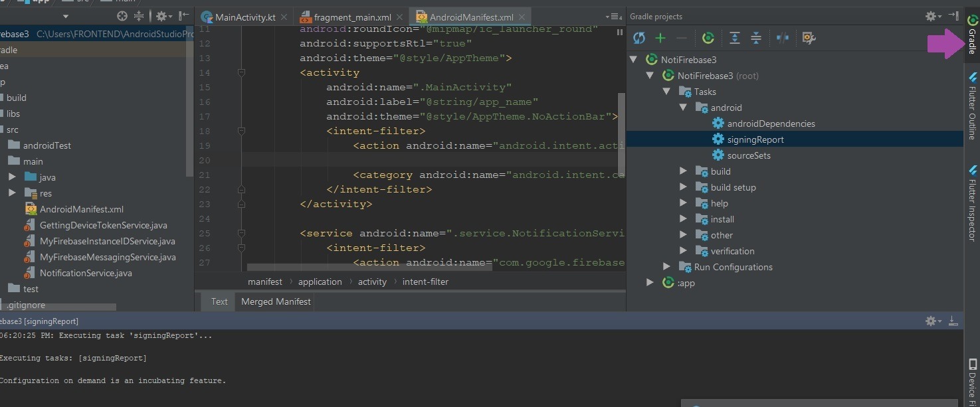The image size is (980, 407).
Task: Switch to Merged Manifest tab
Action: pos(276,301)
